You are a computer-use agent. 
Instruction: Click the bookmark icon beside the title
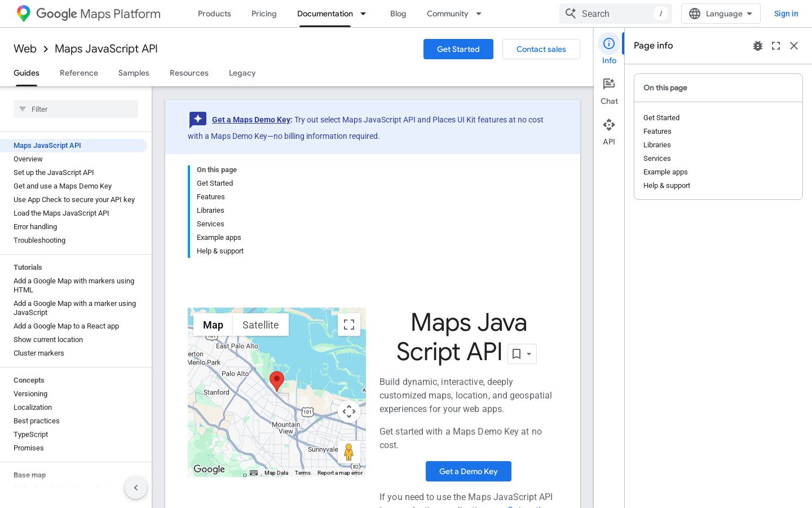pos(516,354)
